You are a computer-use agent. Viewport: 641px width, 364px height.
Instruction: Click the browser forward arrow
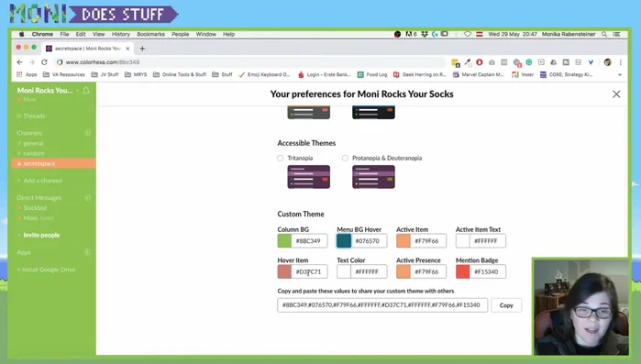pos(32,62)
